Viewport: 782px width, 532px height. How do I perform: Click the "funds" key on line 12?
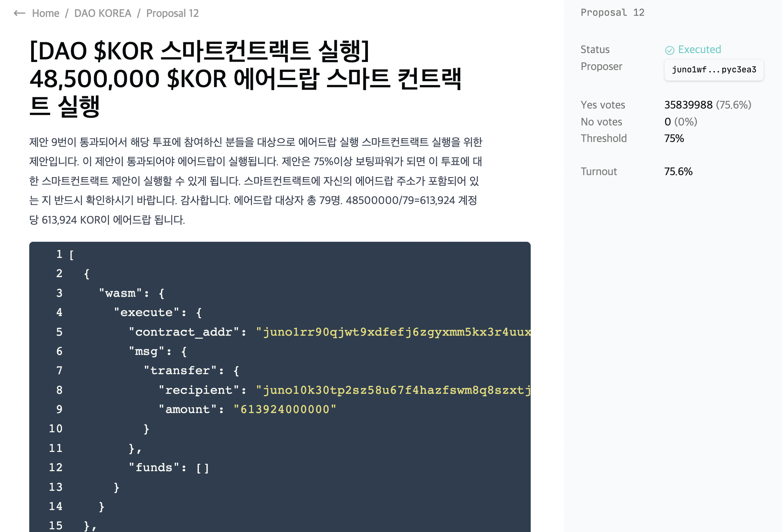[x=154, y=468]
